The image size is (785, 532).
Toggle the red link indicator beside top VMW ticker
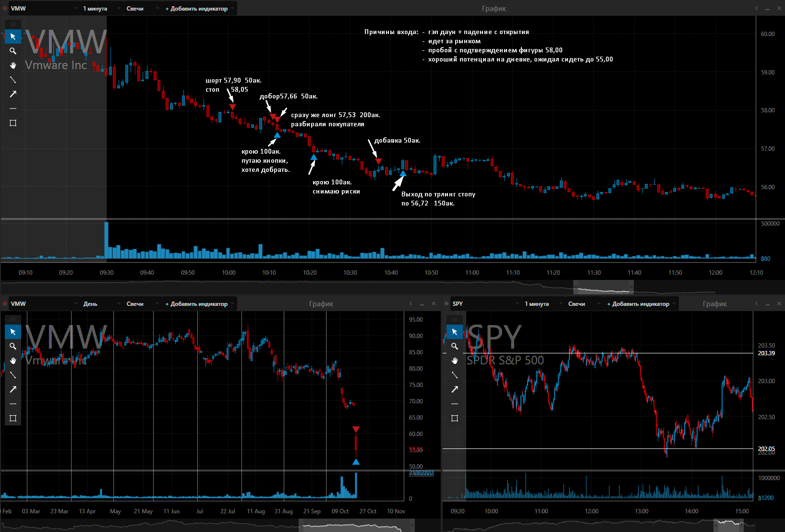tap(5, 8)
